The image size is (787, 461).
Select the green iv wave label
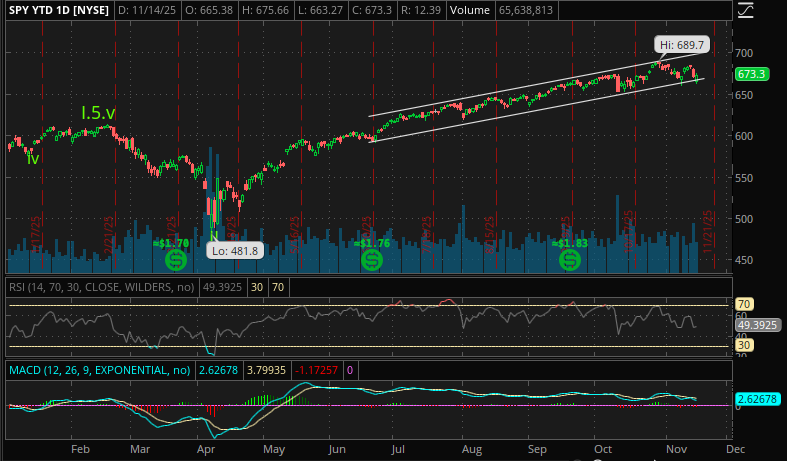[33, 158]
